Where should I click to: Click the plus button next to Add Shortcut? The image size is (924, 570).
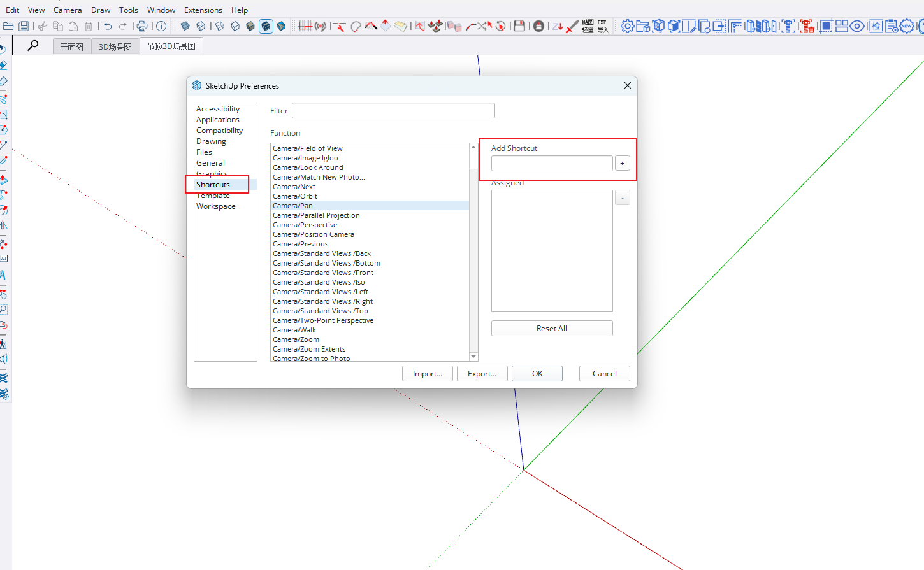coord(622,163)
